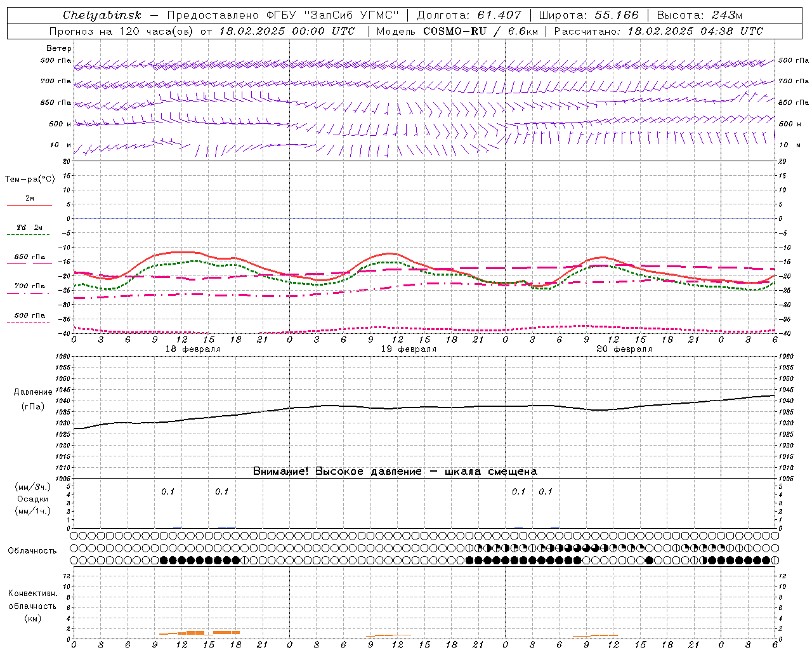This screenshot has width=812, height=650.
Task: Click the Долгота: 61.407 value
Action: pyautogui.click(x=469, y=15)
